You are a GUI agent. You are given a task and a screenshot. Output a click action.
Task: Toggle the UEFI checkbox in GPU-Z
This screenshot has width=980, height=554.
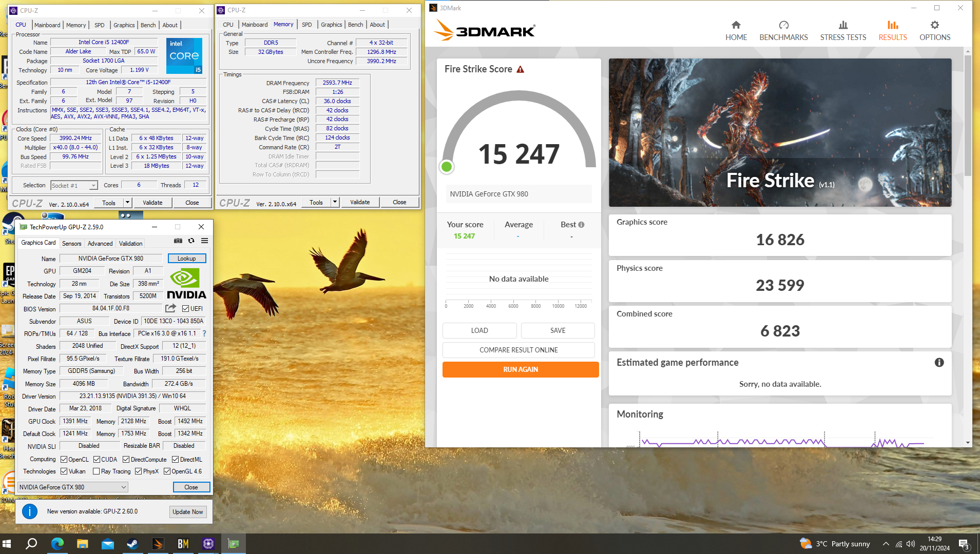tap(185, 309)
